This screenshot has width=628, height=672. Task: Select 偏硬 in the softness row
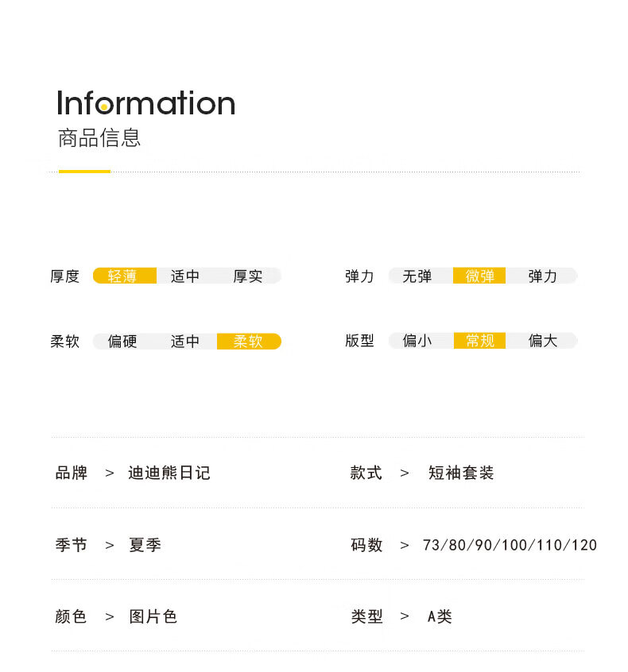coord(122,341)
